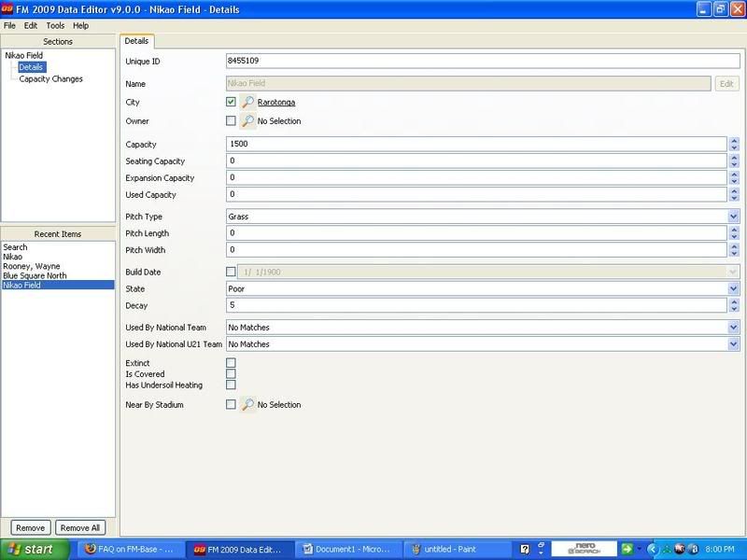The height and width of the screenshot is (560, 747).
Task: Click the Remove button
Action: point(31,527)
